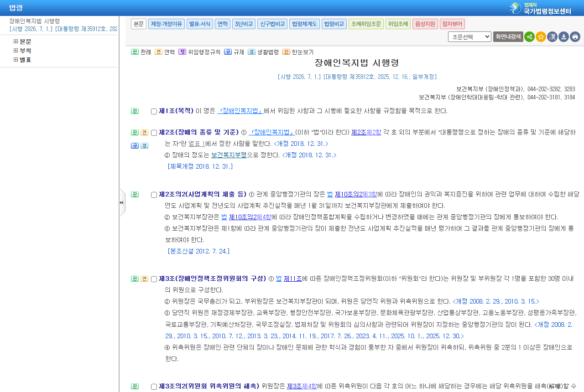Click the 판 icon beside 제2조의2
Image resolution: width=584 pixels, height=392 pixels.
pyautogui.click(x=135, y=195)
